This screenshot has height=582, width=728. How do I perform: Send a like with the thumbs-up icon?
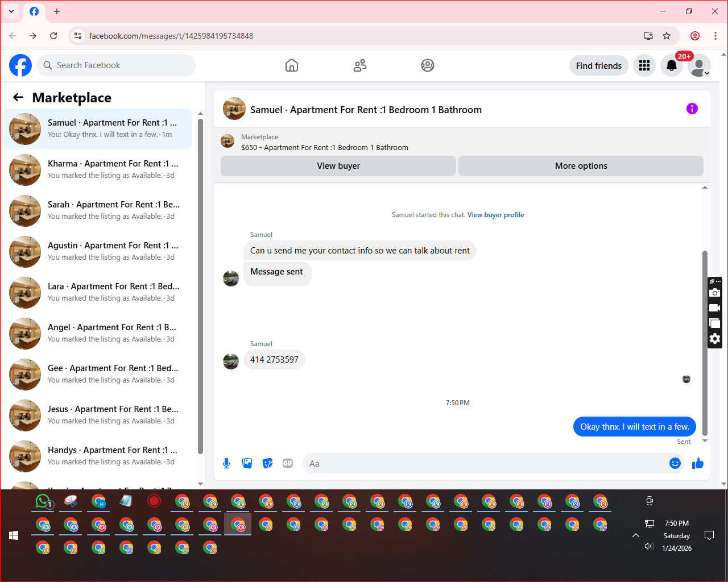698,463
